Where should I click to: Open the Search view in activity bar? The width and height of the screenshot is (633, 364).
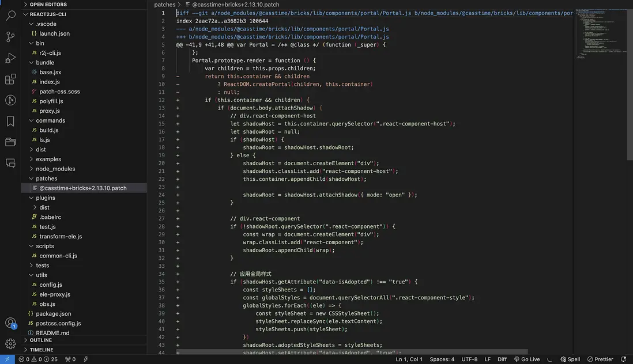pyautogui.click(x=10, y=16)
